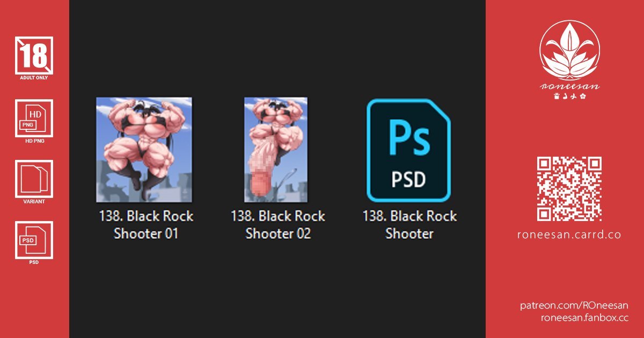The height and width of the screenshot is (338, 644).
Task: Click the small icons row under roneesan
Action: tap(569, 96)
